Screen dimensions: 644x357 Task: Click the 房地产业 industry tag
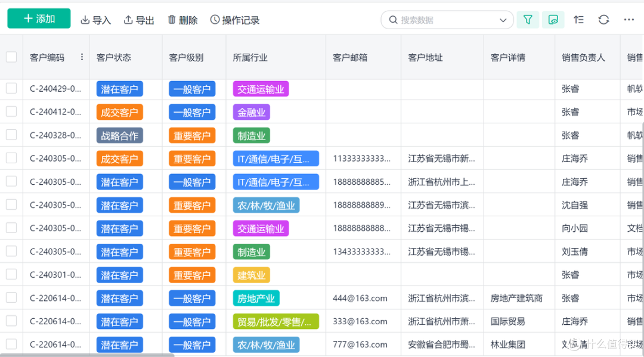tap(256, 299)
